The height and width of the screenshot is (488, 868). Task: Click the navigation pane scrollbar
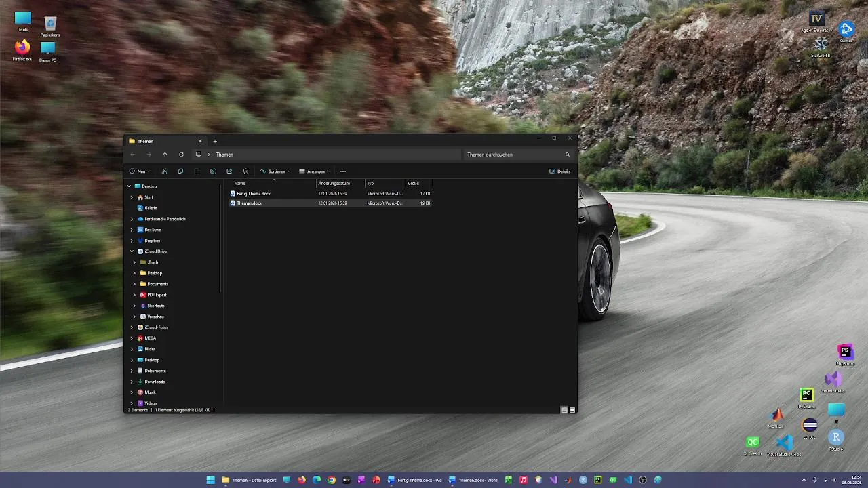coord(220,237)
